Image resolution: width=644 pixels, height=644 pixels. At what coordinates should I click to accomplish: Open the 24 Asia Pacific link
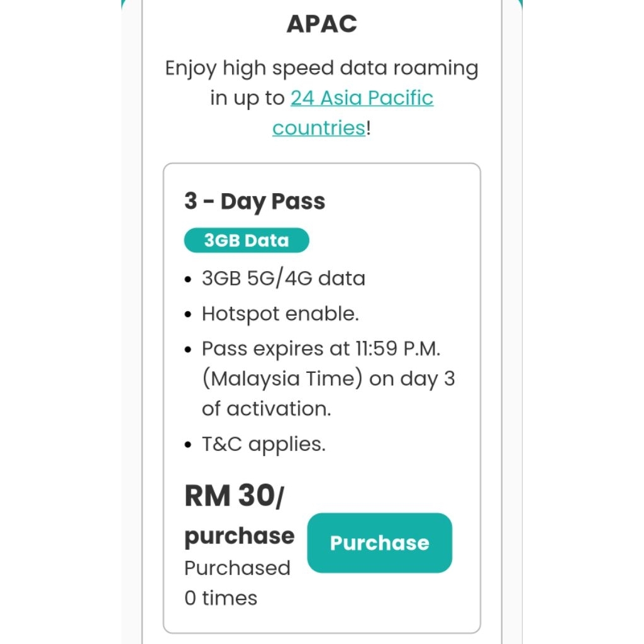click(x=362, y=98)
